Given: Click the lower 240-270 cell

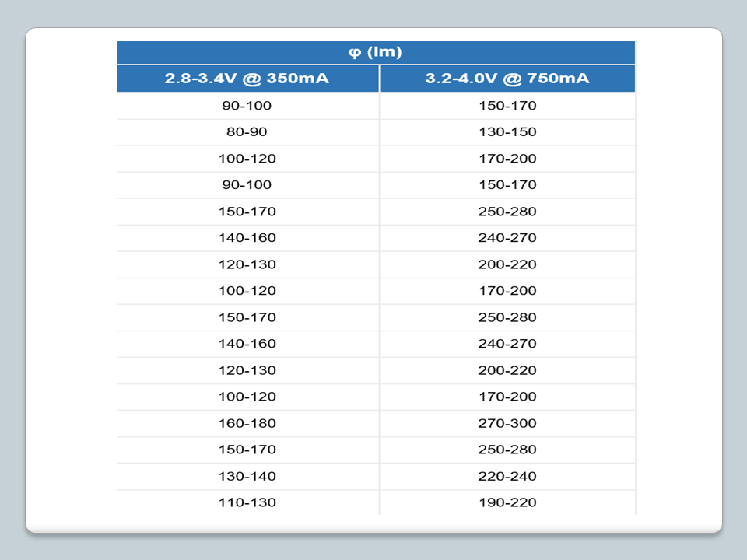Looking at the screenshot, I should (507, 344).
